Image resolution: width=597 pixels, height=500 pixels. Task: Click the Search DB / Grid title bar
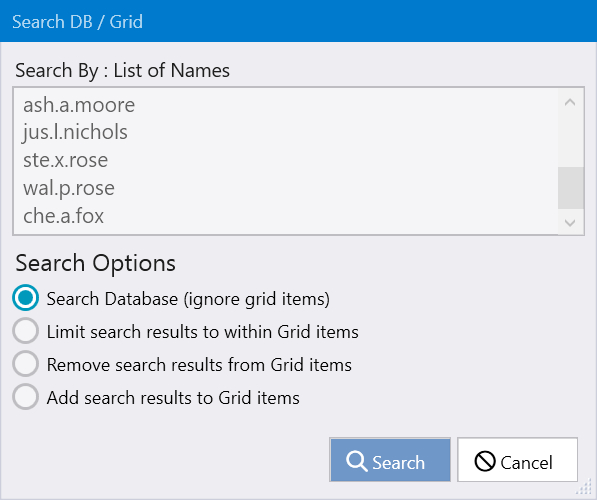(x=298, y=21)
